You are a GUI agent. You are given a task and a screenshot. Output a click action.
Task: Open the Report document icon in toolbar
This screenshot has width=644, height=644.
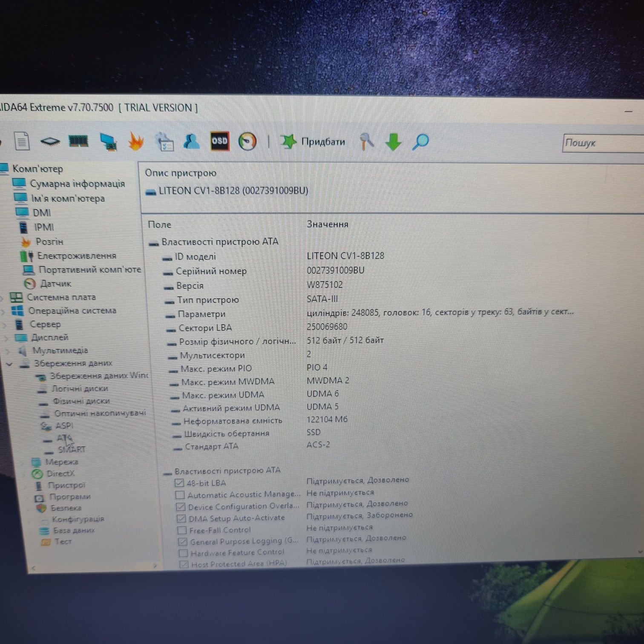(x=22, y=141)
